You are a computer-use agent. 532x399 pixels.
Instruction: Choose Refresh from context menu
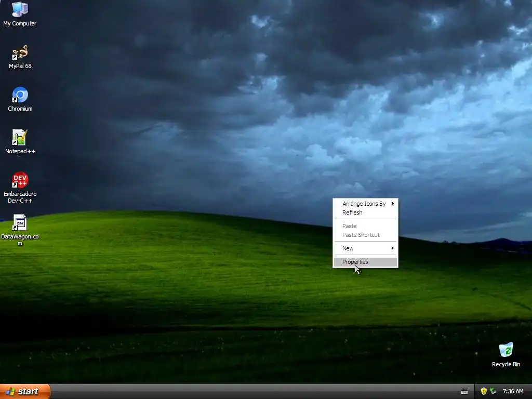(365, 212)
